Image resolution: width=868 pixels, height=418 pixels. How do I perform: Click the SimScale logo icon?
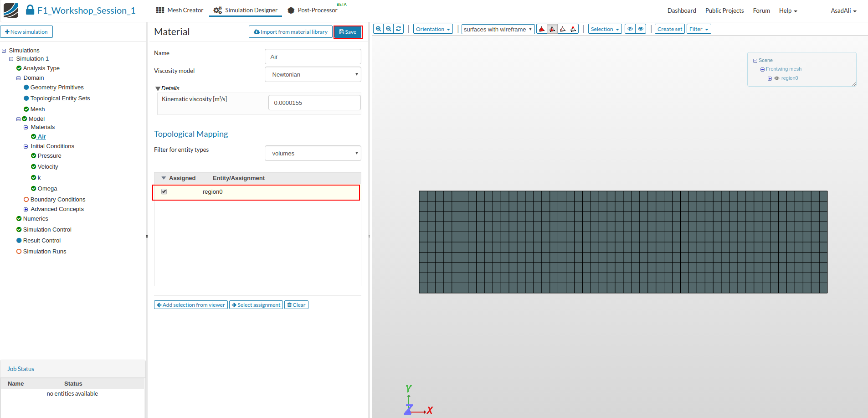11,10
